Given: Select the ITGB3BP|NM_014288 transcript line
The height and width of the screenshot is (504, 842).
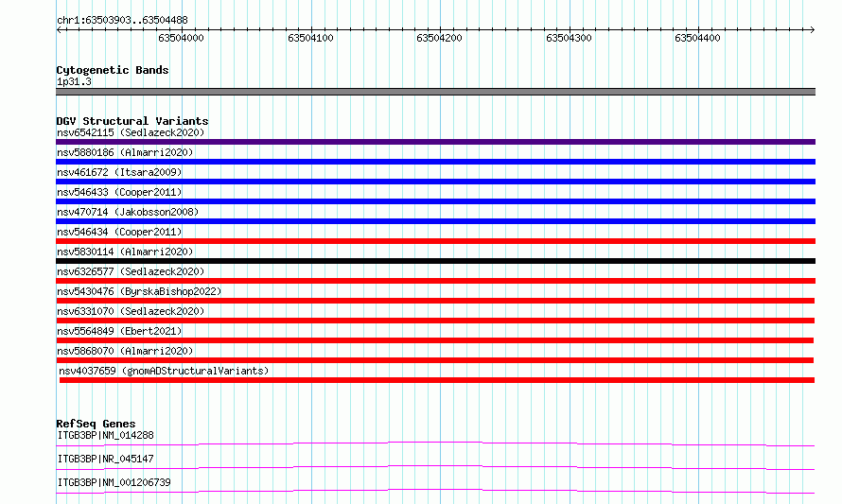Looking at the screenshot, I should tap(435, 443).
